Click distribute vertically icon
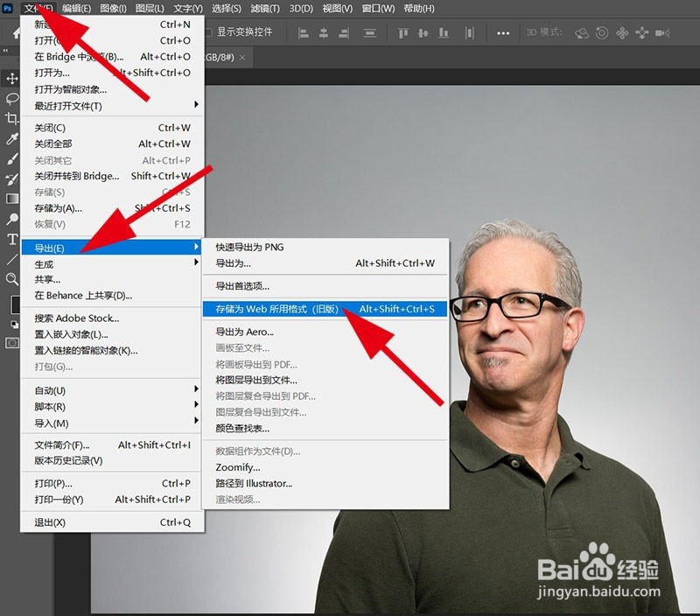Viewport: 700px width, 616px height. point(369,33)
